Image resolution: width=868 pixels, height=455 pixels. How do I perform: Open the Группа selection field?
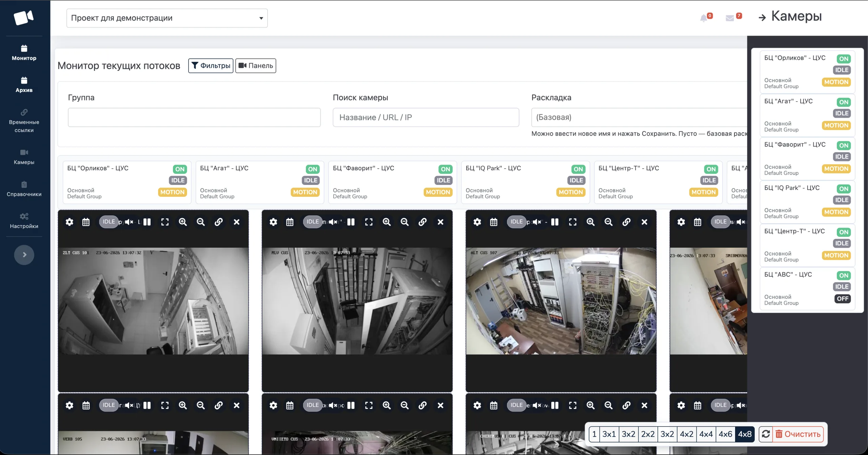tap(194, 117)
